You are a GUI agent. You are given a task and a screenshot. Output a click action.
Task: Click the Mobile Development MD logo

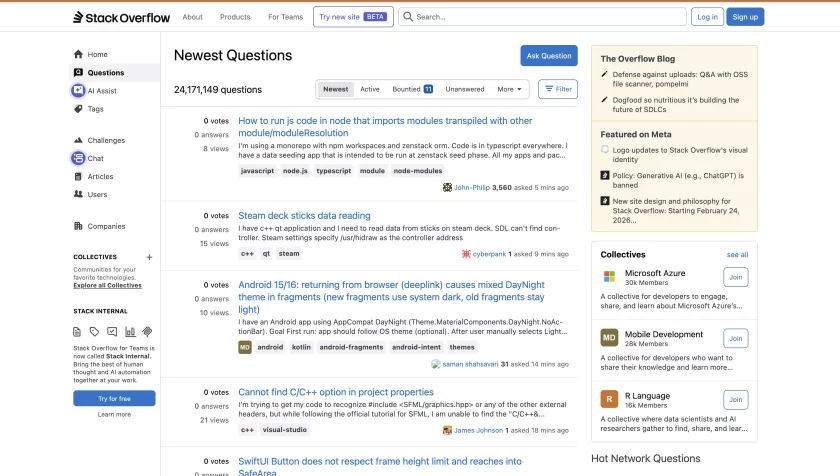click(609, 338)
